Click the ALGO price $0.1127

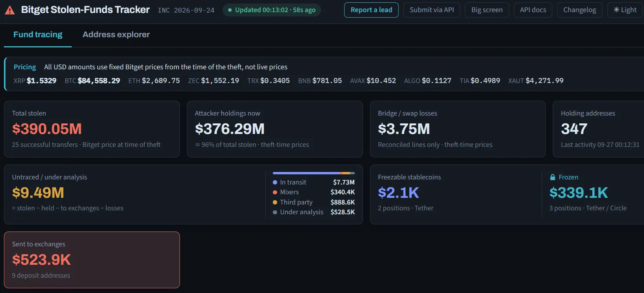pyautogui.click(x=437, y=81)
